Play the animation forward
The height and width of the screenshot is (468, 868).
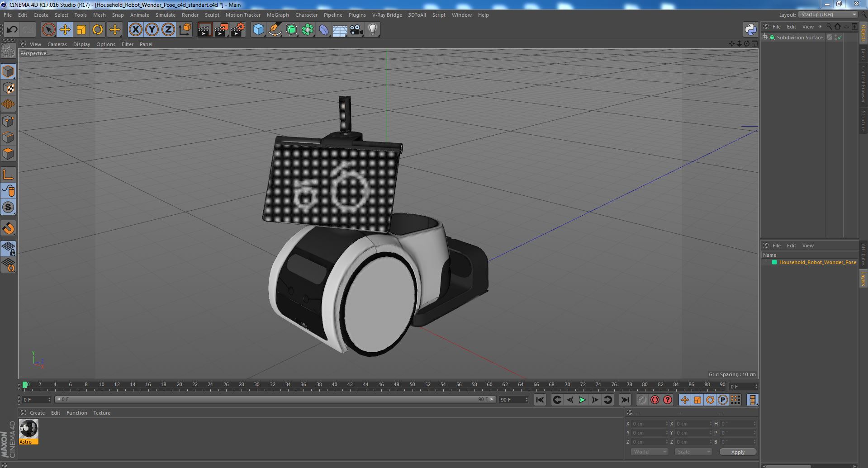(582, 400)
